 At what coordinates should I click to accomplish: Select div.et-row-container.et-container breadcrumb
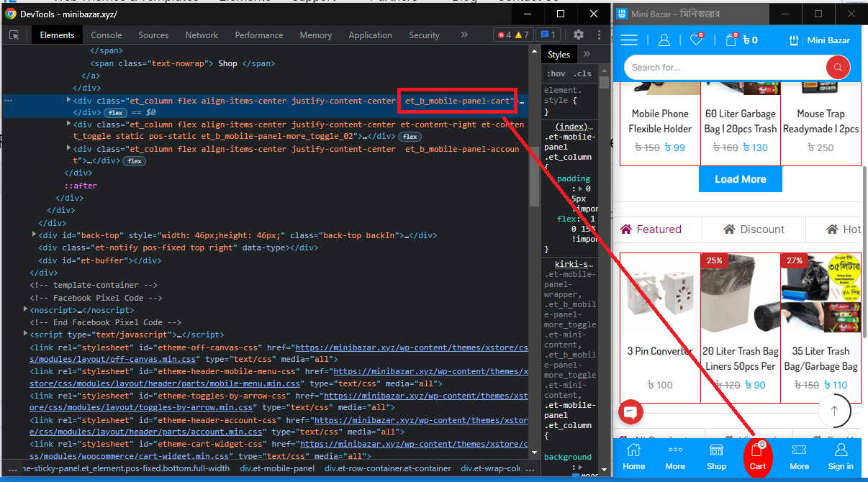[389, 468]
